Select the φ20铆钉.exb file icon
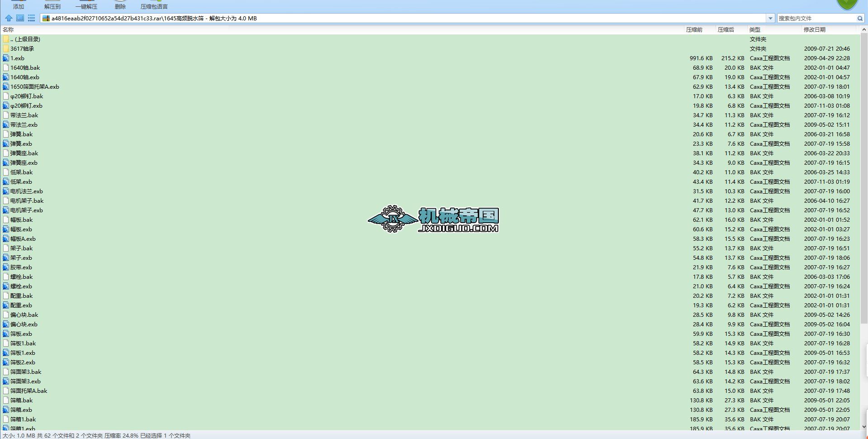Screen dimensions: 868x439 [6, 105]
